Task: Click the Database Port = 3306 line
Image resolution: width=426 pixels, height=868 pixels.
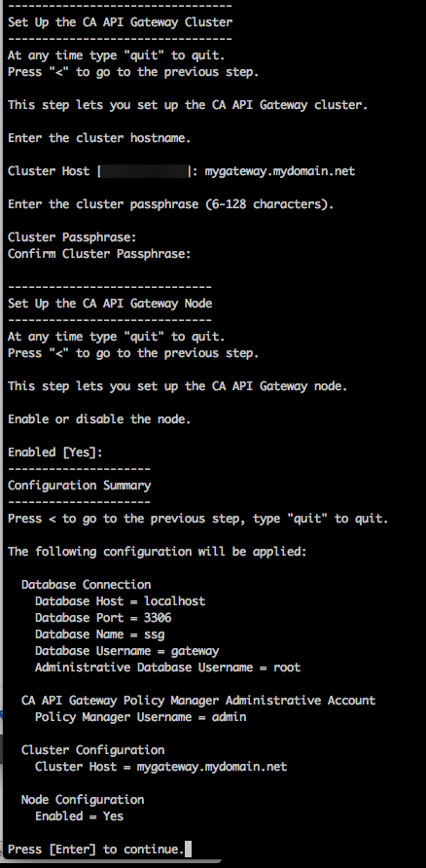Action: point(103,618)
